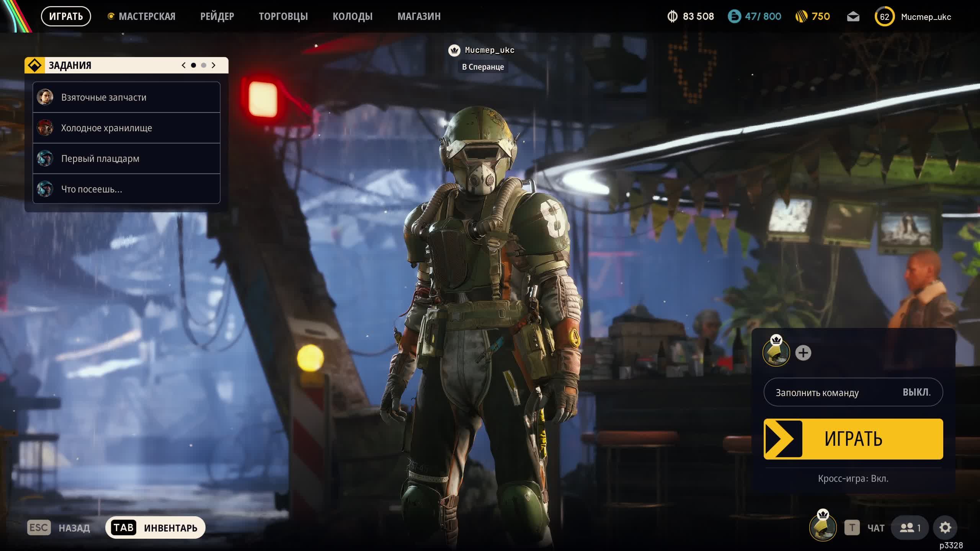Click the level 62 profile badge
This screenshot has height=551, width=980.
pos(884,17)
